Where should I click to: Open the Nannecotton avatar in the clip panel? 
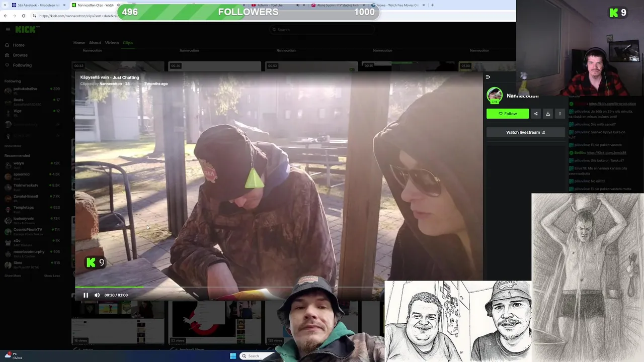point(495,95)
